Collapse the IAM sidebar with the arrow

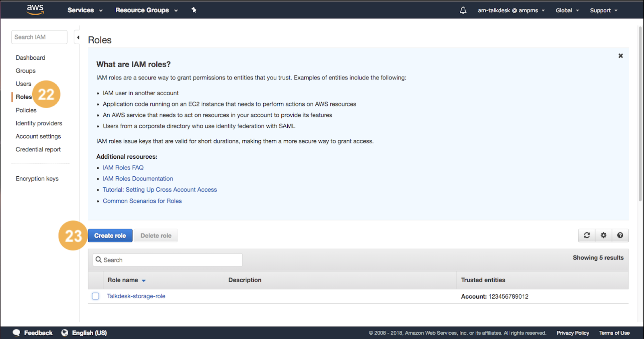pos(78,37)
